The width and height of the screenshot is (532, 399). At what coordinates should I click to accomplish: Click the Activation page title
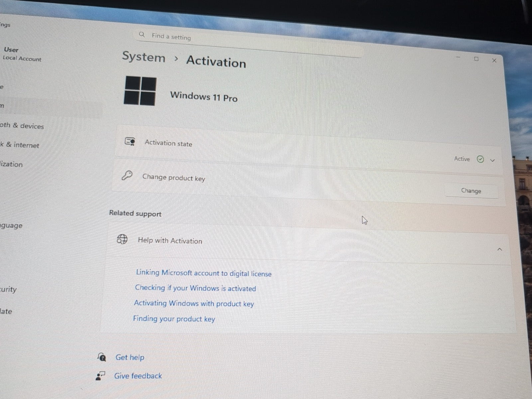point(216,62)
